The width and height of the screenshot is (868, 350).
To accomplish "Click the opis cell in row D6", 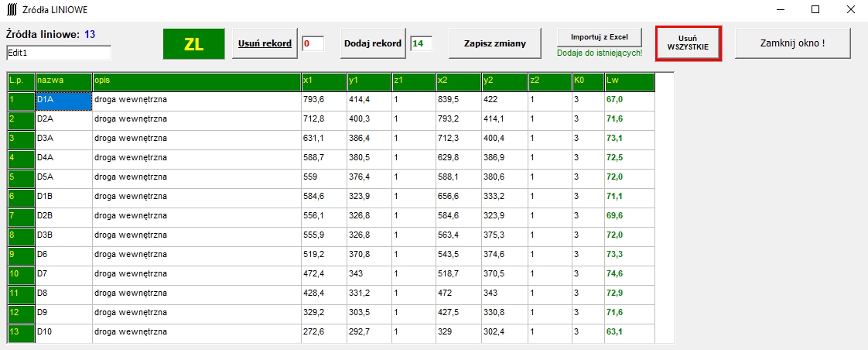I will (x=196, y=255).
